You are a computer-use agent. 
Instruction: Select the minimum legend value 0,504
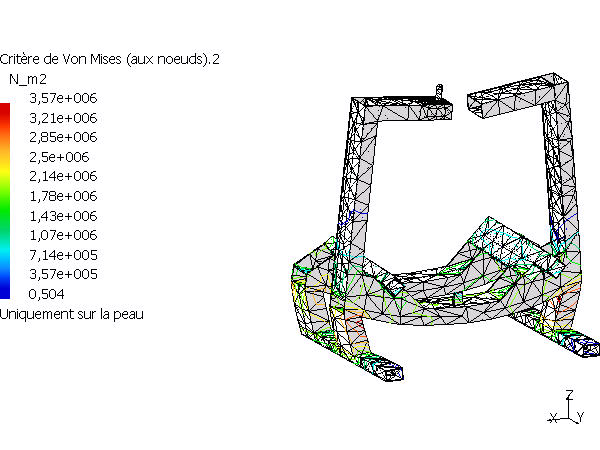coord(46,294)
